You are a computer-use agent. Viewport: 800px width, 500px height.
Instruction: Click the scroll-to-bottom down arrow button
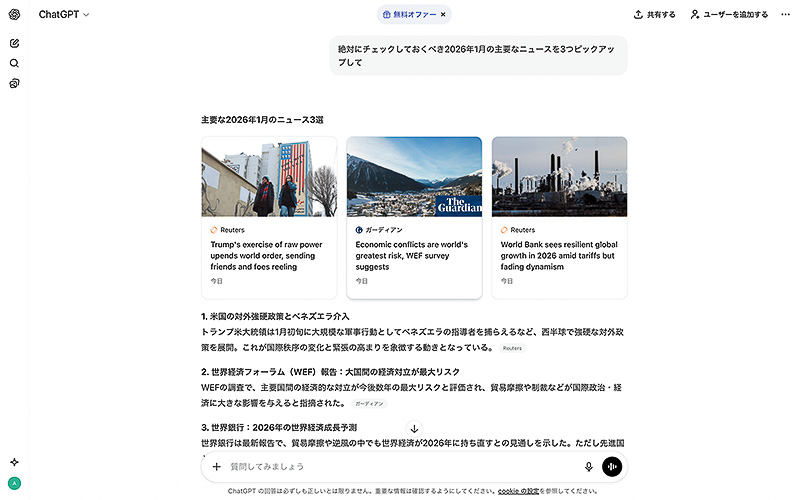coord(414,428)
